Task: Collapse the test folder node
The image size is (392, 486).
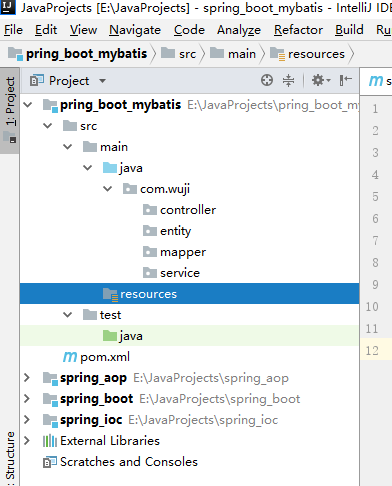Action: 67,315
